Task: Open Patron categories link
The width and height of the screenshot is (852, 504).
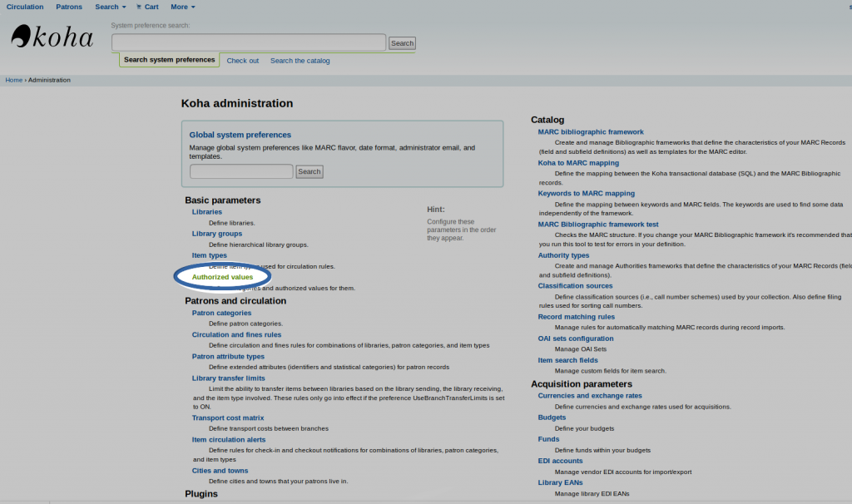Action: [221, 313]
